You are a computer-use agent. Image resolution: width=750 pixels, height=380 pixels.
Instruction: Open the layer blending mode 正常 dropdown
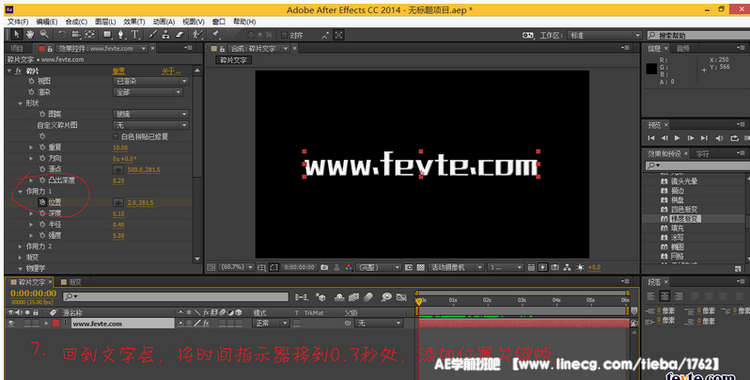pyautogui.click(x=271, y=324)
